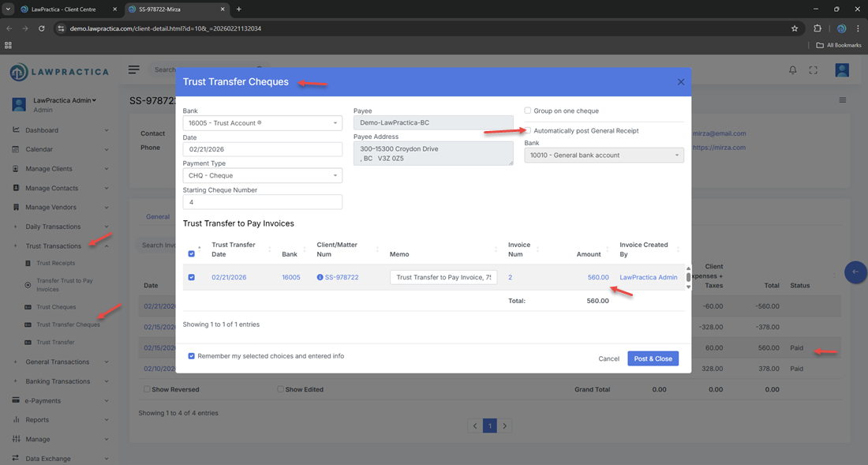Select Trust Transfer sidebar item

(x=55, y=342)
